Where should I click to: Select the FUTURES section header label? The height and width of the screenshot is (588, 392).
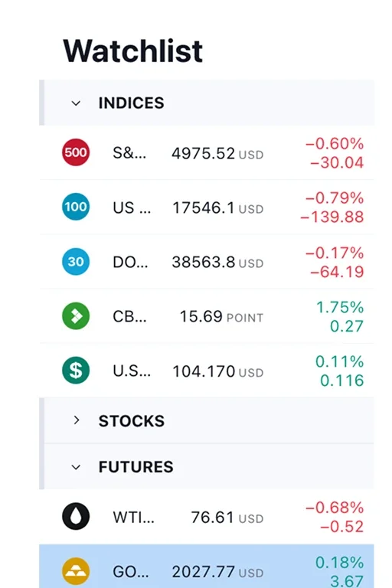pyautogui.click(x=136, y=467)
